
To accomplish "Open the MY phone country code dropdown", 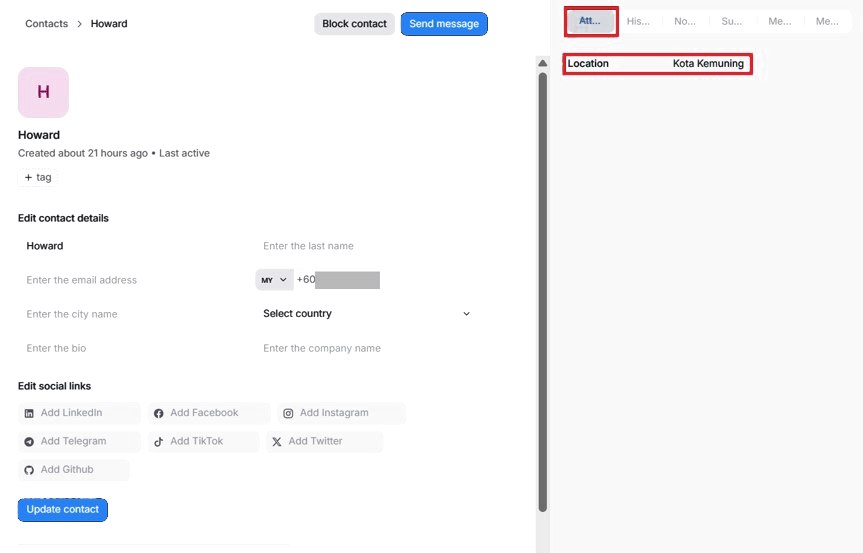I will tap(274, 280).
